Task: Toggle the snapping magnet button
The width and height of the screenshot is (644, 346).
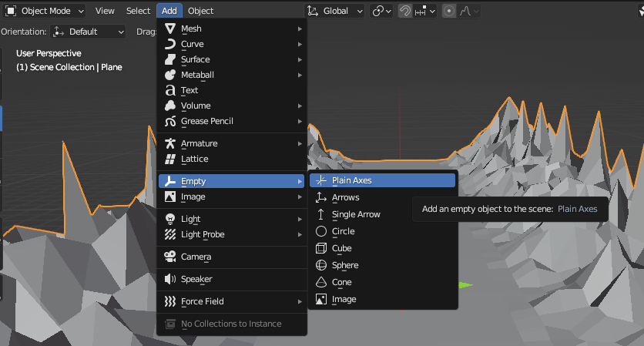Action: click(405, 11)
